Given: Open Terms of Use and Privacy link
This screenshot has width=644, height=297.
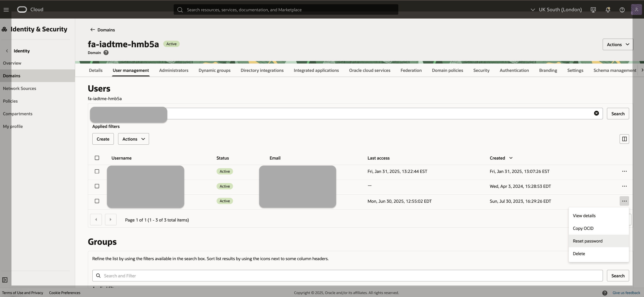Looking at the screenshot, I should [x=23, y=292].
